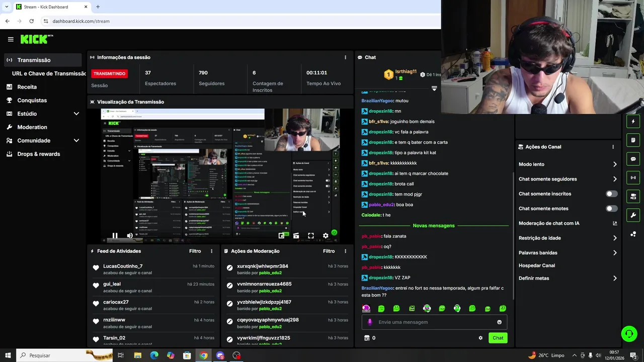Toggle Chat somente emotes switch
Screen dimensions: 644x362
pyautogui.click(x=611, y=208)
